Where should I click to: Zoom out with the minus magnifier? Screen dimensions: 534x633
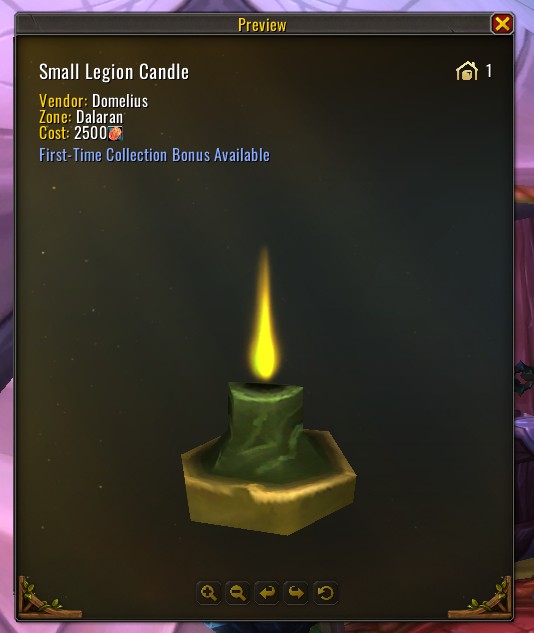[238, 593]
